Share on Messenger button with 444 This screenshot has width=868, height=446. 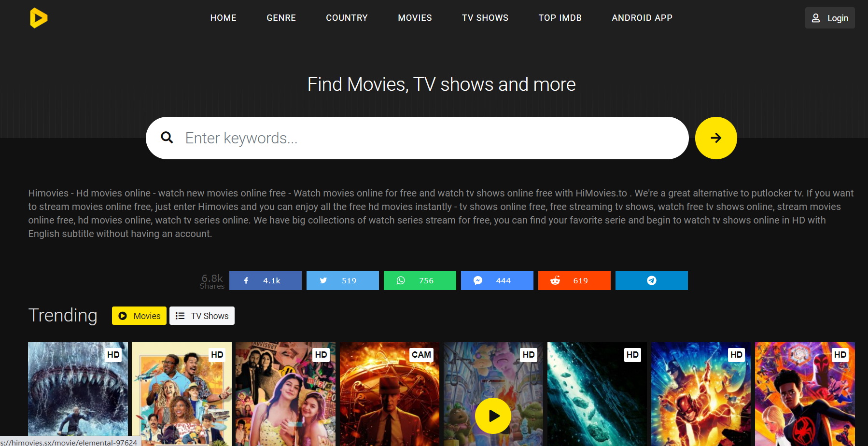(x=497, y=280)
